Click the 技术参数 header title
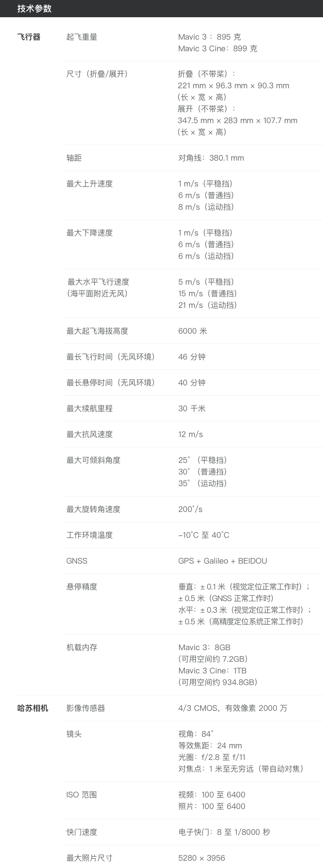323x868 pixels. (34, 9)
